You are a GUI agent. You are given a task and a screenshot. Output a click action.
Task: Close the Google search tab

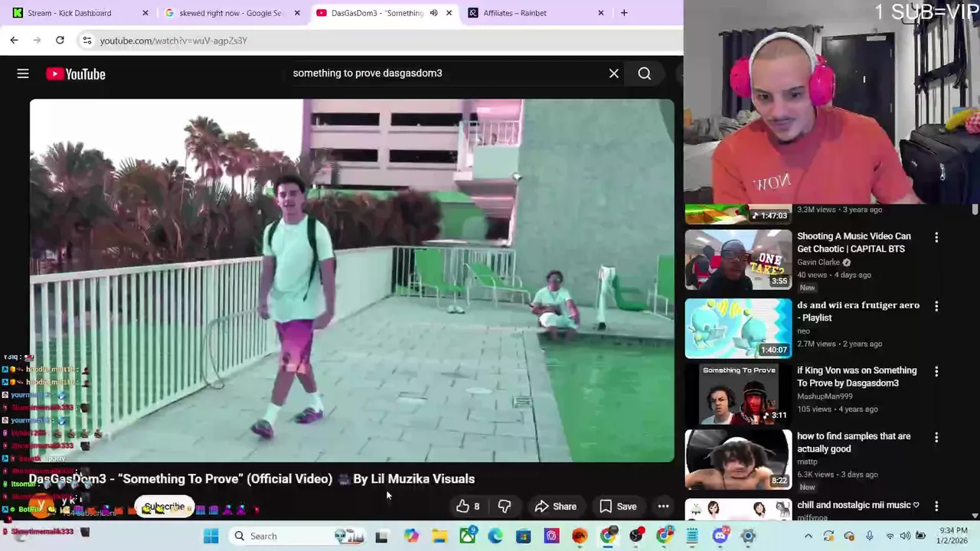coord(296,13)
